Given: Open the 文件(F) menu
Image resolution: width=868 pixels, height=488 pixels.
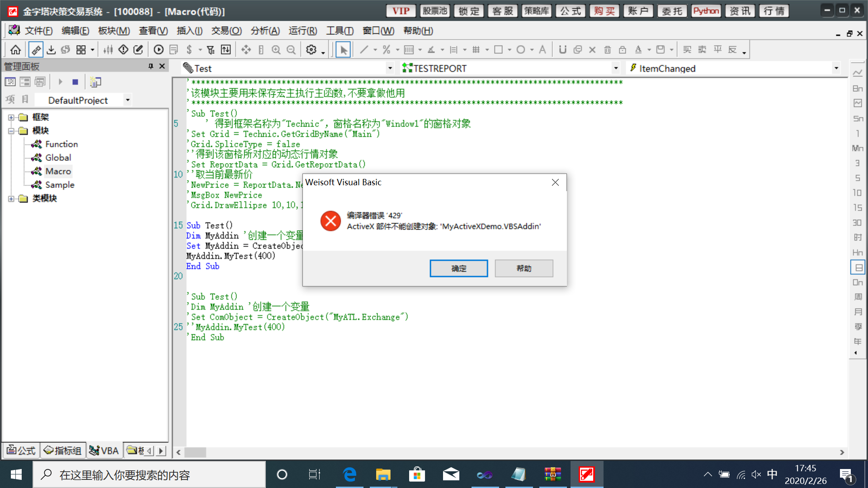Looking at the screenshot, I should [38, 31].
